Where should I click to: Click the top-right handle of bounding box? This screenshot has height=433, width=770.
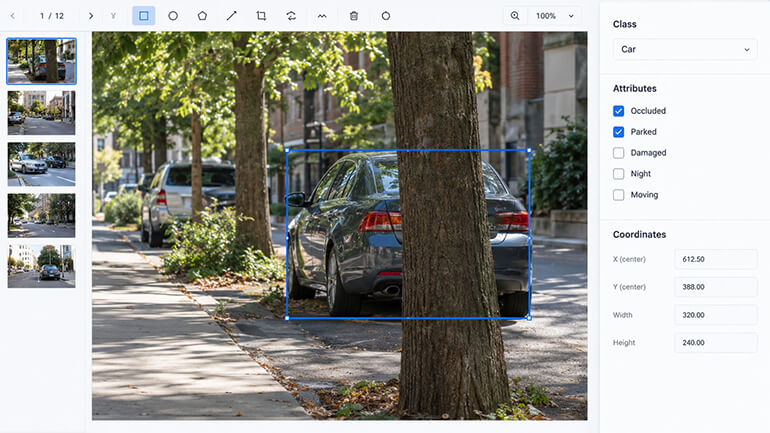click(529, 150)
